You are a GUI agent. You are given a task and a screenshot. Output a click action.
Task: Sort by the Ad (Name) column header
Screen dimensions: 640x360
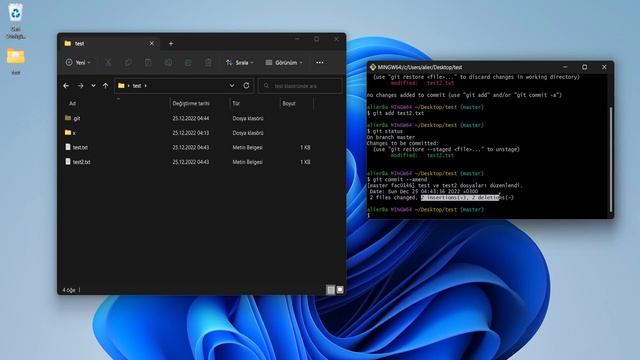tap(72, 104)
